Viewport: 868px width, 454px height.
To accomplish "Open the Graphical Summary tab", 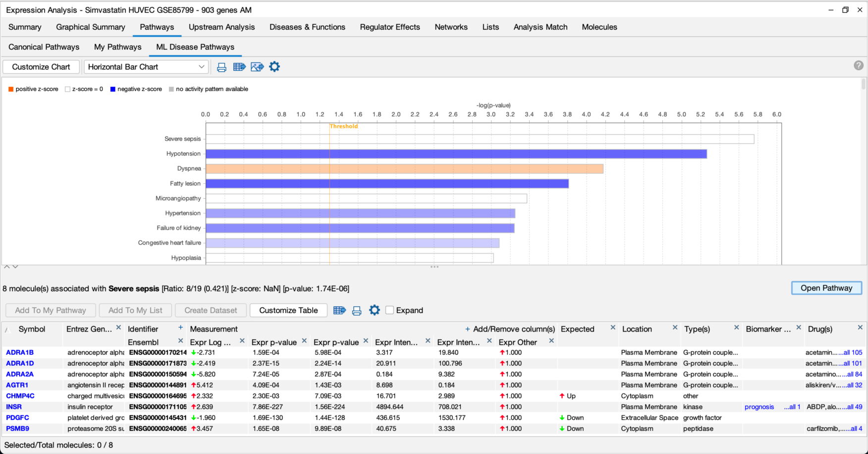I will coord(91,27).
